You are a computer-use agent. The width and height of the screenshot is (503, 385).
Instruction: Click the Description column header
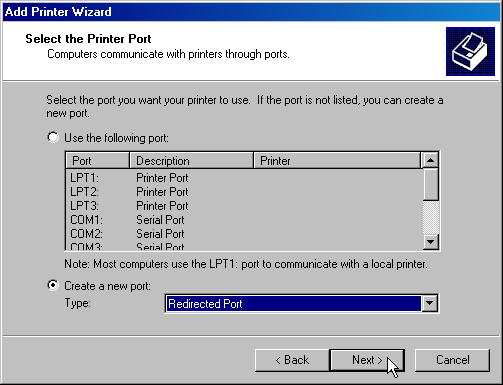point(191,161)
